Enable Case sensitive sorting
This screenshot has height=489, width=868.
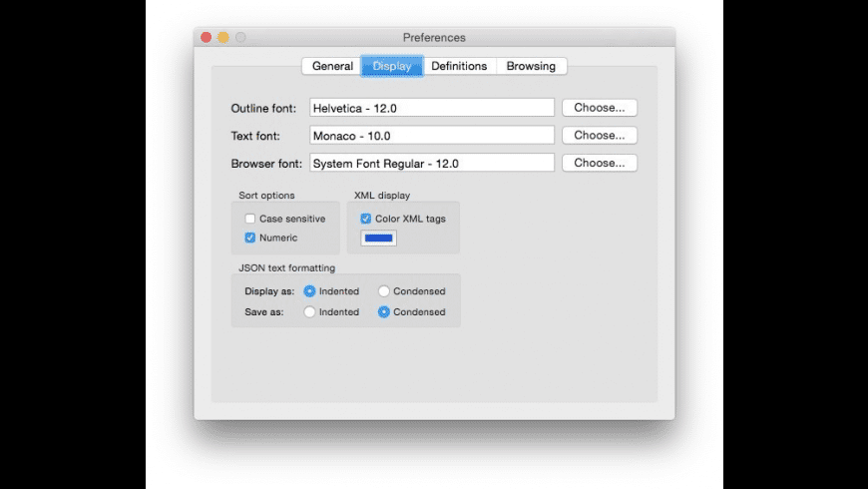[250, 219]
